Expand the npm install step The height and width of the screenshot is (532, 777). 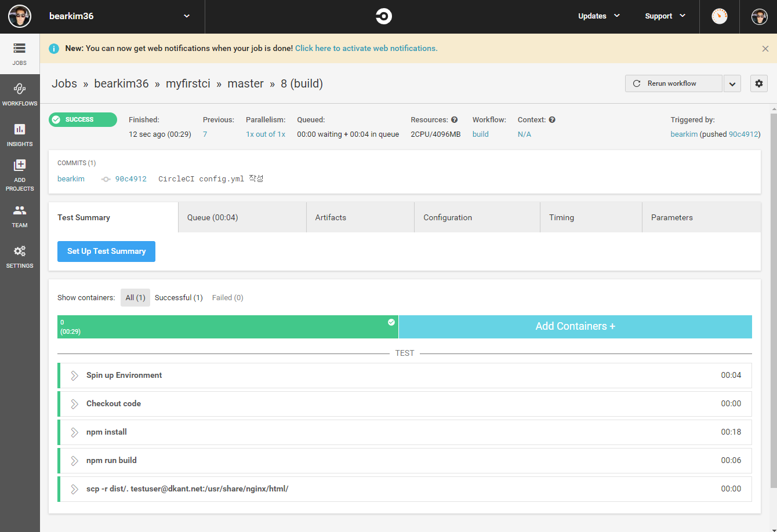pos(74,432)
